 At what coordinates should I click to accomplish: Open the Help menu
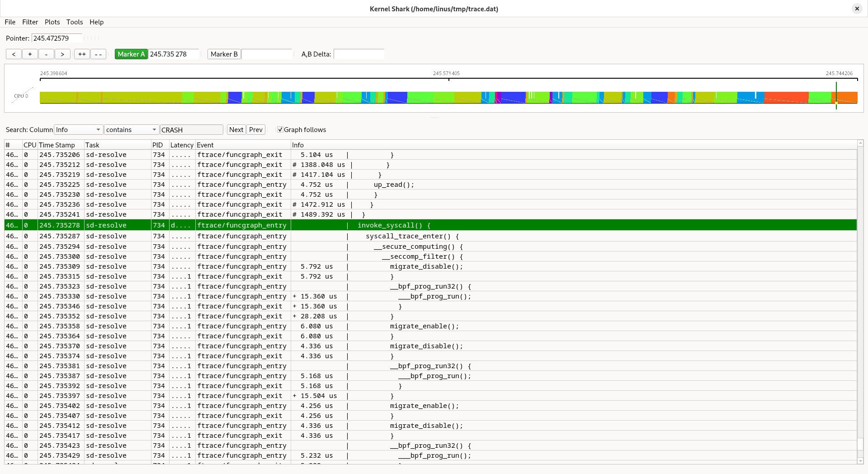pos(97,22)
